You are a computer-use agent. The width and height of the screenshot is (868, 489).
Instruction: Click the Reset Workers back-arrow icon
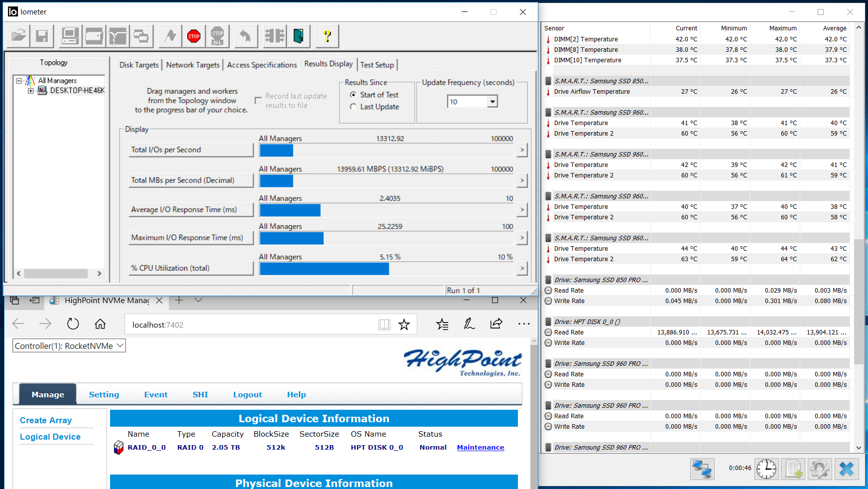pyautogui.click(x=245, y=36)
